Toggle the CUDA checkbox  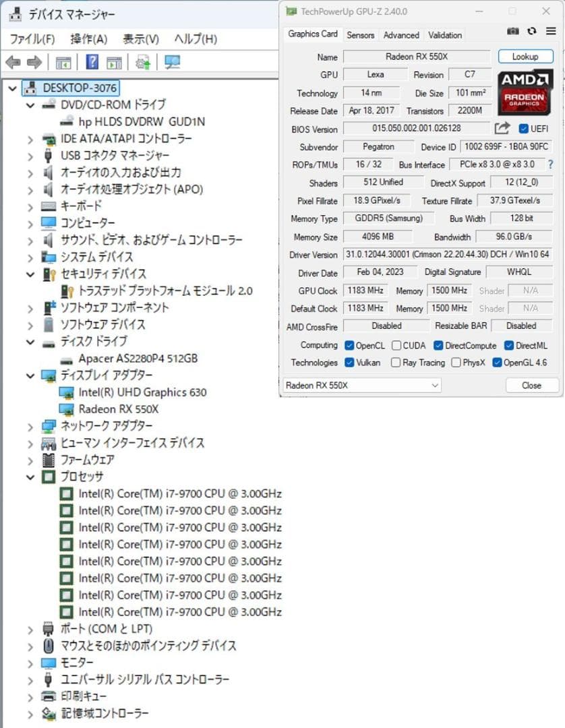click(396, 345)
